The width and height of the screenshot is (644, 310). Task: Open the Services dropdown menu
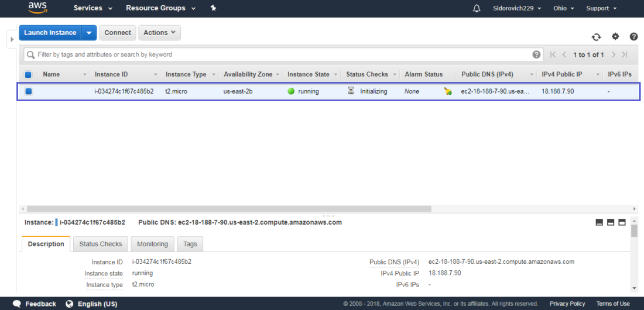tap(93, 8)
